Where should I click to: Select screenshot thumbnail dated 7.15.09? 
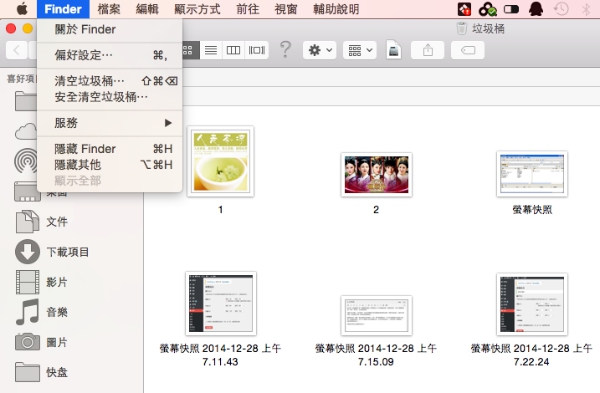[x=376, y=315]
